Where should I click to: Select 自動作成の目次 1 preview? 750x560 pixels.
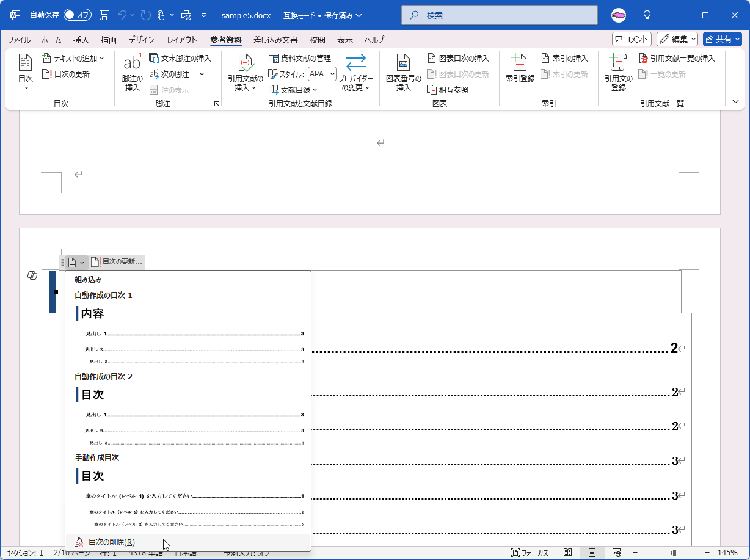coord(188,330)
